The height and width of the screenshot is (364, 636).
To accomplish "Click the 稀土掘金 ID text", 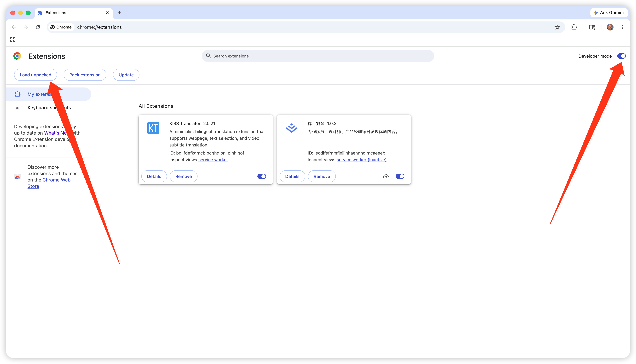I will tap(346, 153).
